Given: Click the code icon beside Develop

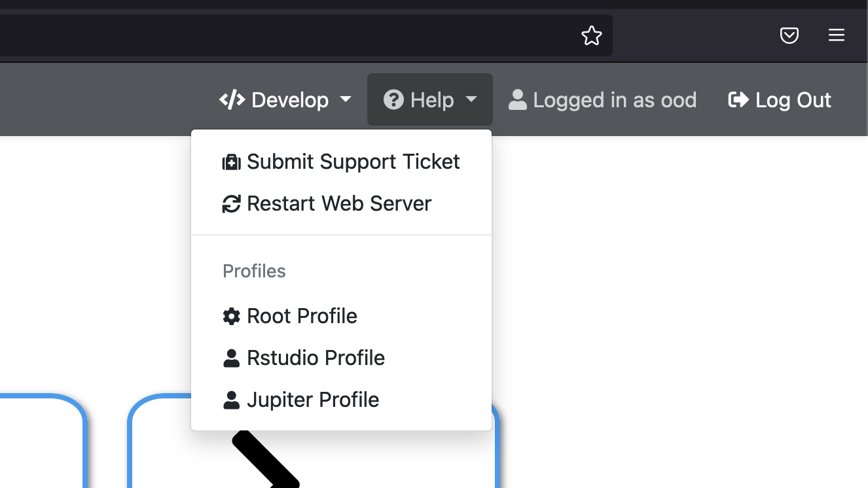Looking at the screenshot, I should point(231,99).
